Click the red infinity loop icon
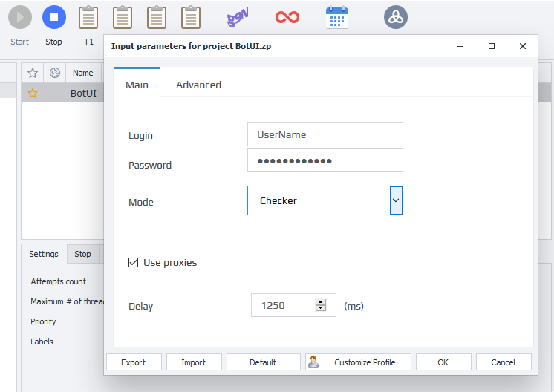The height and width of the screenshot is (392, 554). click(x=287, y=17)
